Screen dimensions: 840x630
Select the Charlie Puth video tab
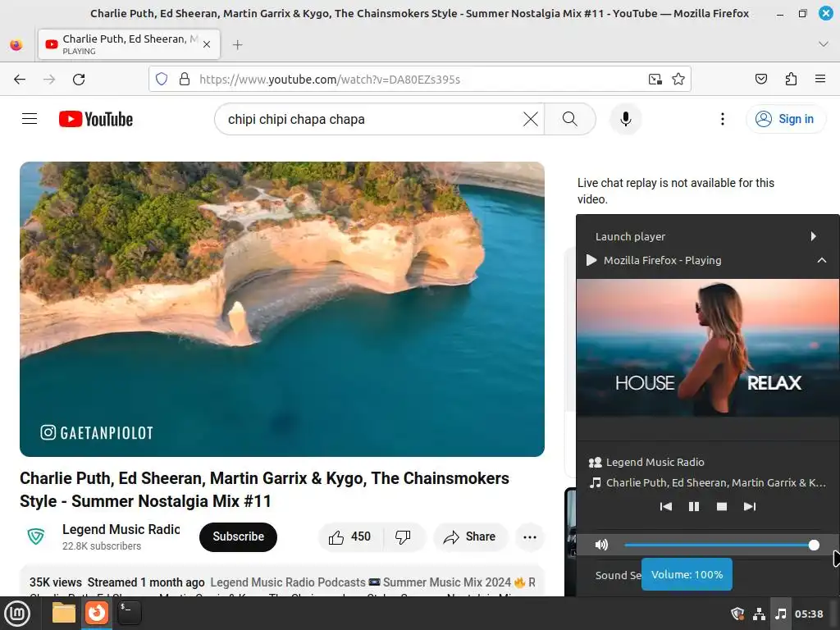point(129,44)
